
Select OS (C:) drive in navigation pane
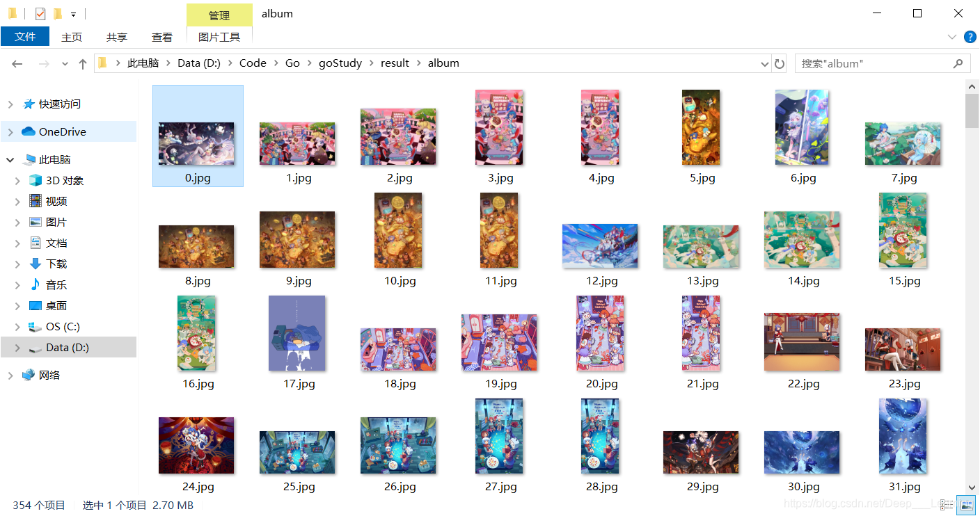[63, 326]
